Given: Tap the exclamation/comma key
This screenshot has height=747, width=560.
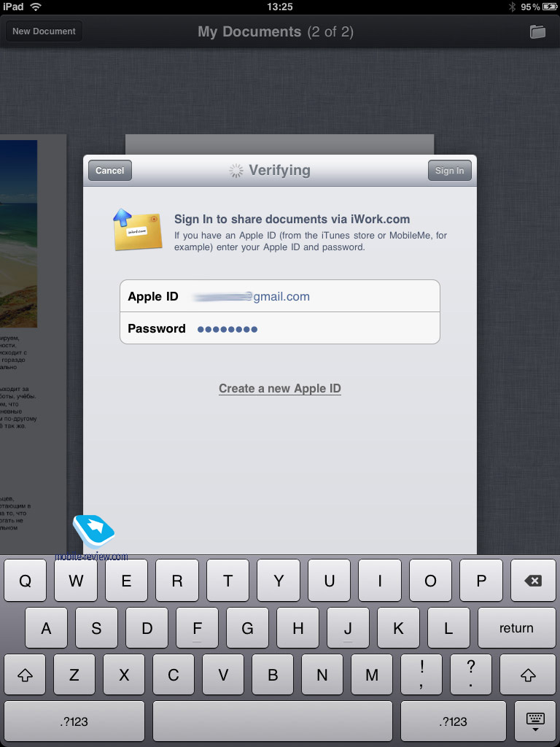Looking at the screenshot, I should (x=421, y=675).
